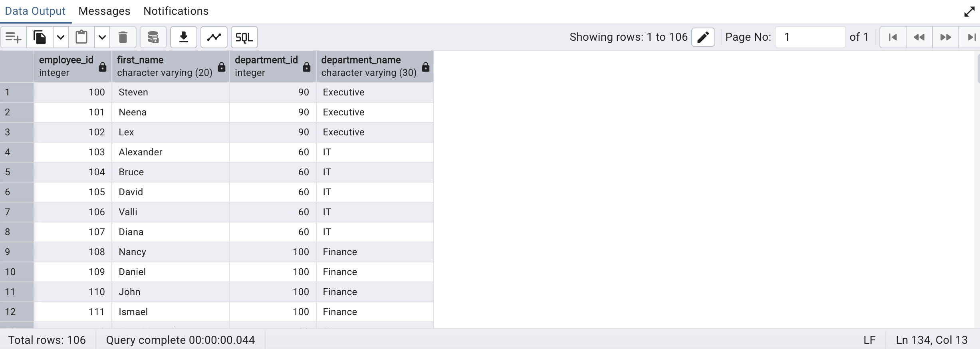Viewport: 980px width, 349px height.
Task: Open the paste options dropdown arrow
Action: tap(102, 38)
